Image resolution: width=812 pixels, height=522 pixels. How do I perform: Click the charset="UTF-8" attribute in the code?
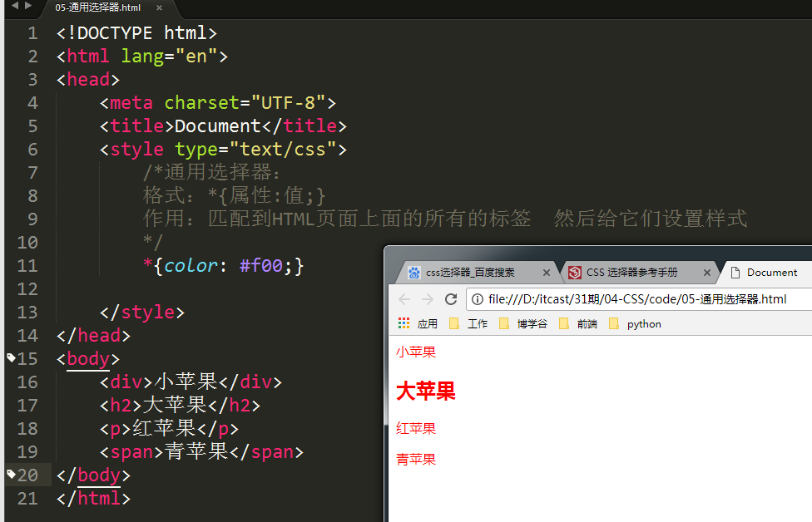(x=245, y=103)
